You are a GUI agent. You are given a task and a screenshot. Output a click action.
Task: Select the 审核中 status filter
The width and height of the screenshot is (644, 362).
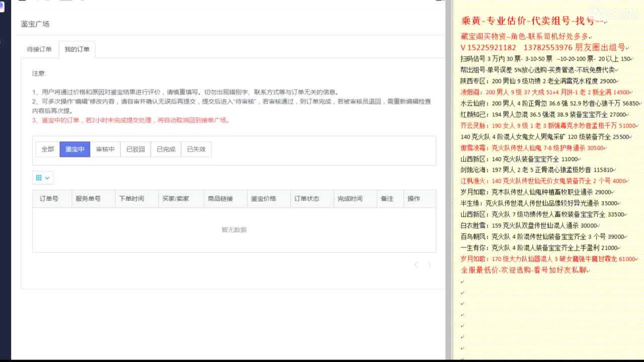click(x=105, y=149)
